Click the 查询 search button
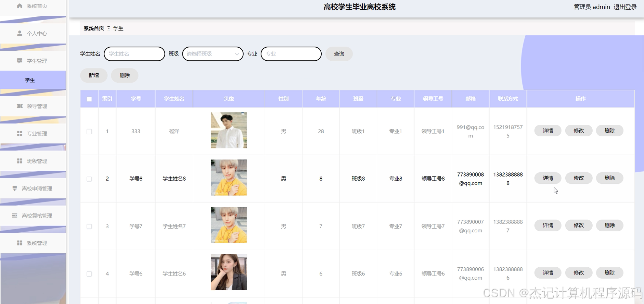The image size is (644, 304). [339, 54]
